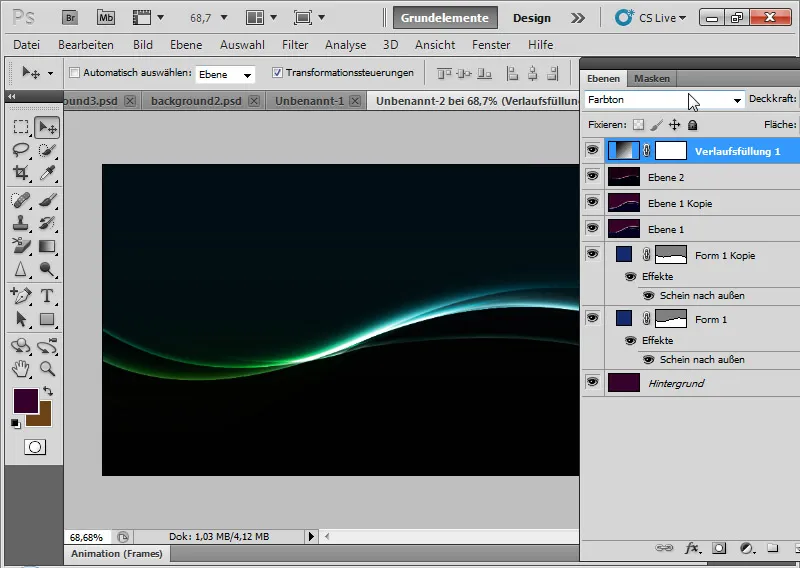
Task: Open the Fenster menu
Action: [x=491, y=45]
